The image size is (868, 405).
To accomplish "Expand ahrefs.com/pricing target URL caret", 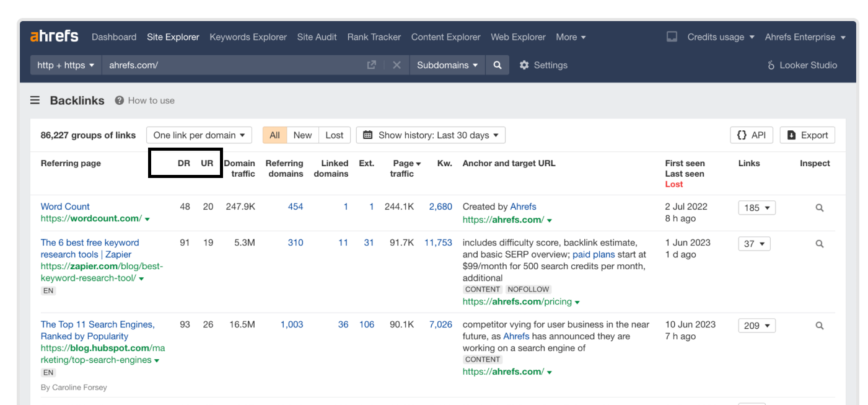I will click(x=577, y=303).
